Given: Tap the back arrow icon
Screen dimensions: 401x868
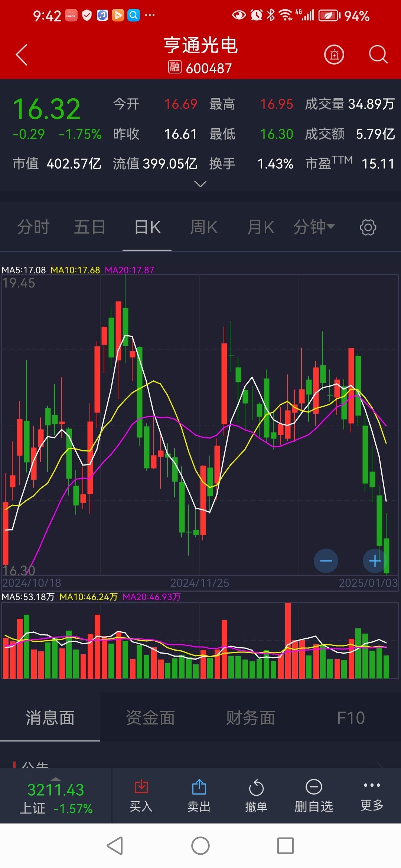Looking at the screenshot, I should (22, 55).
